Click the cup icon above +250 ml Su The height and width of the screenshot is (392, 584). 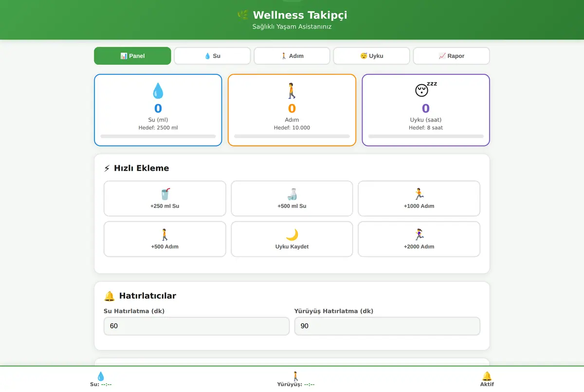point(165,194)
